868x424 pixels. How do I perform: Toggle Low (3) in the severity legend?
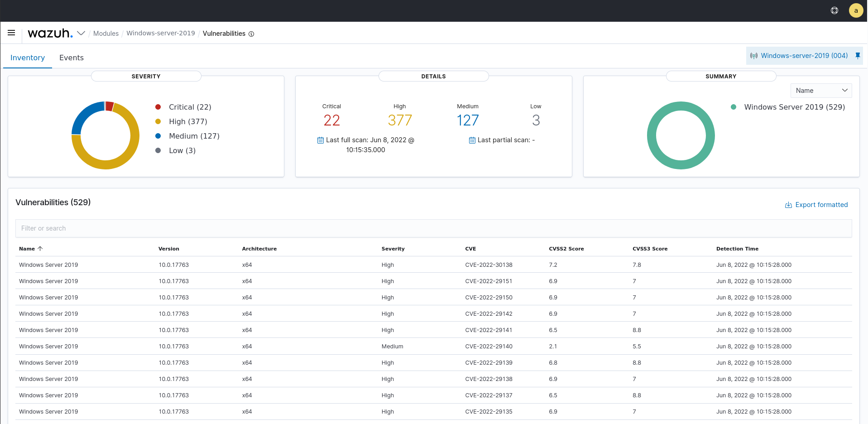click(x=182, y=150)
